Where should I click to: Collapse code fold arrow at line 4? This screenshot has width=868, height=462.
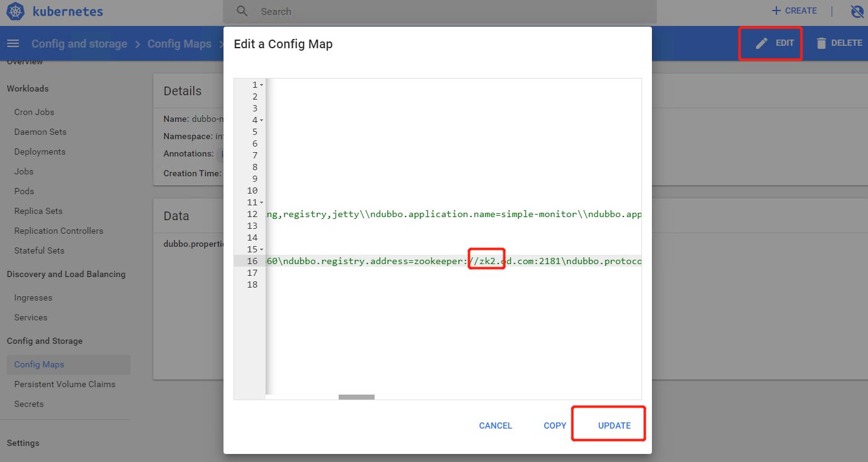click(262, 120)
